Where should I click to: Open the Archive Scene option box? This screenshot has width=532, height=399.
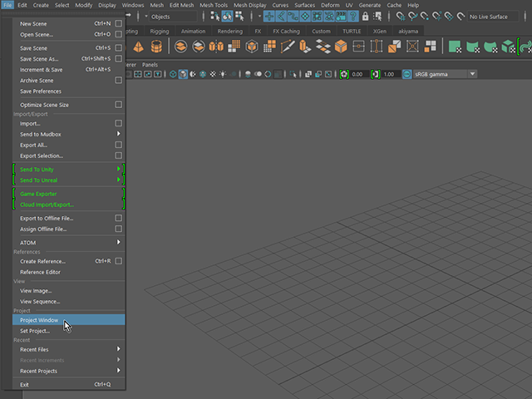tap(118, 80)
